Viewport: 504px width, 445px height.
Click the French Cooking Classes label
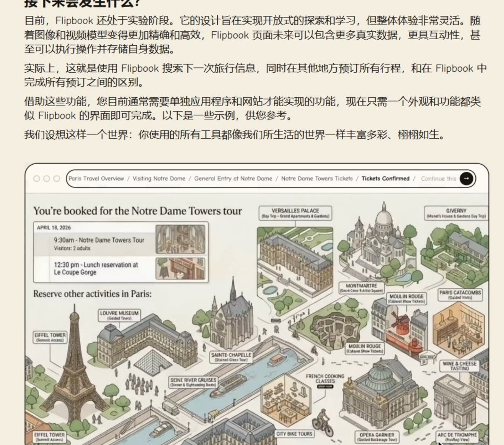(x=325, y=379)
